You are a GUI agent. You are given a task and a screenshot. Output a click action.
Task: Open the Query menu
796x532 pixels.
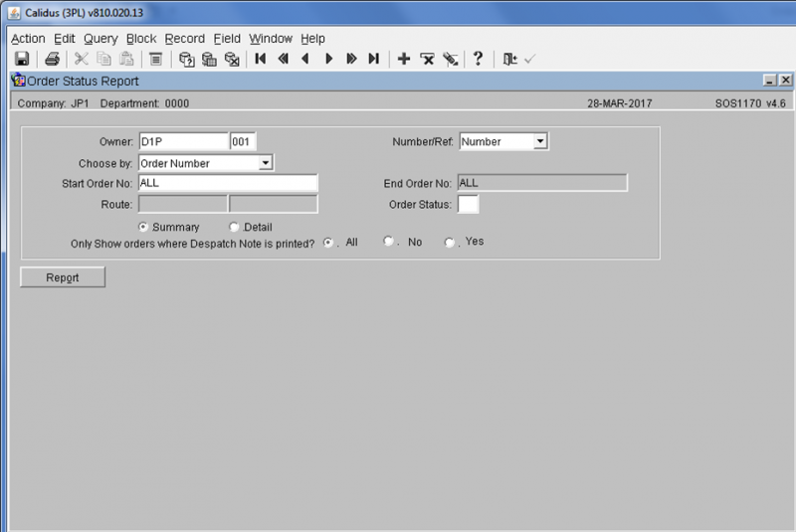(100, 39)
